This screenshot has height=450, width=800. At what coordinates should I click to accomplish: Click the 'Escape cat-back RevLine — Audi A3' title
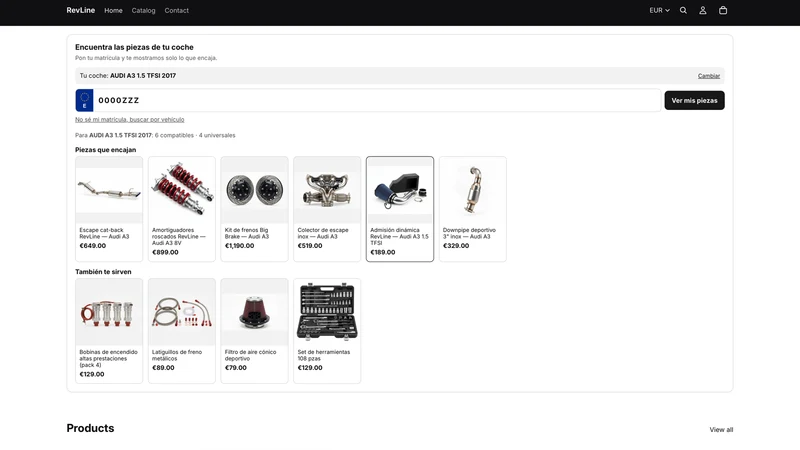(x=105, y=233)
